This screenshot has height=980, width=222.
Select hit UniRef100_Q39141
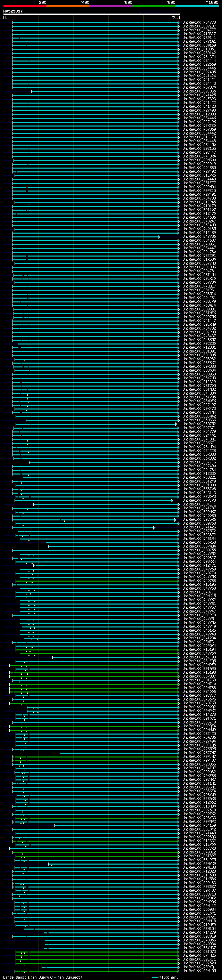click(199, 38)
